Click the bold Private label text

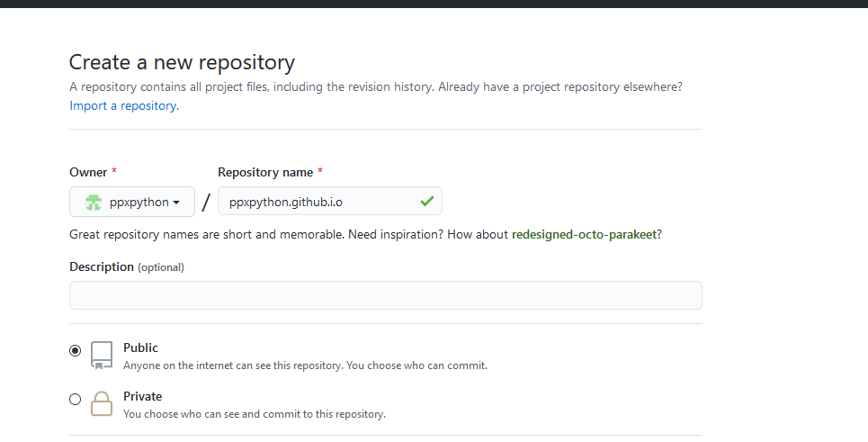tap(142, 396)
